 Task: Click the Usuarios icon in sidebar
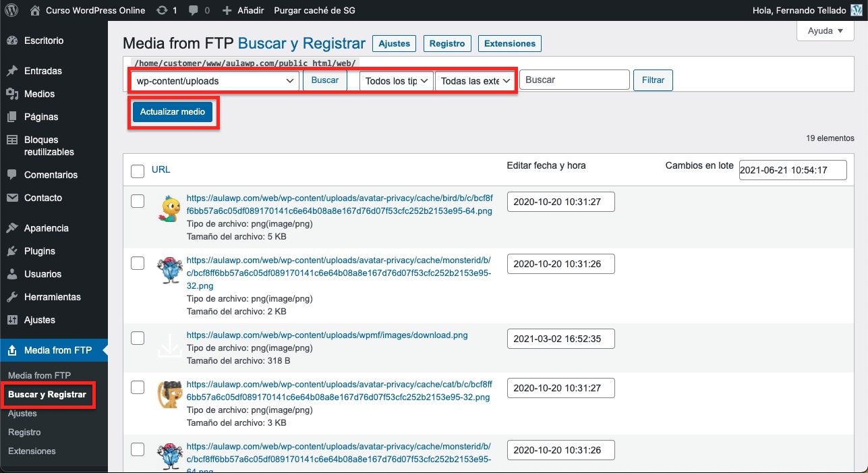11,274
